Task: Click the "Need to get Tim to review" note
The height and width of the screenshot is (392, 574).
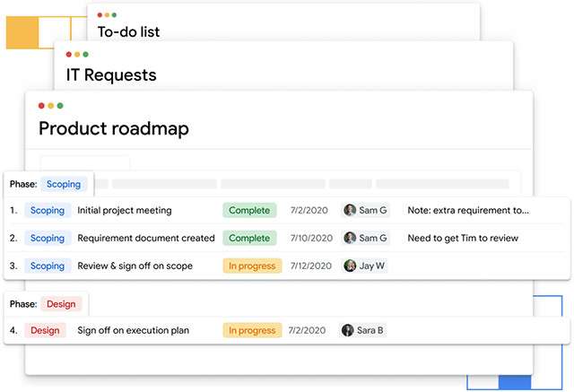Action: tap(463, 239)
